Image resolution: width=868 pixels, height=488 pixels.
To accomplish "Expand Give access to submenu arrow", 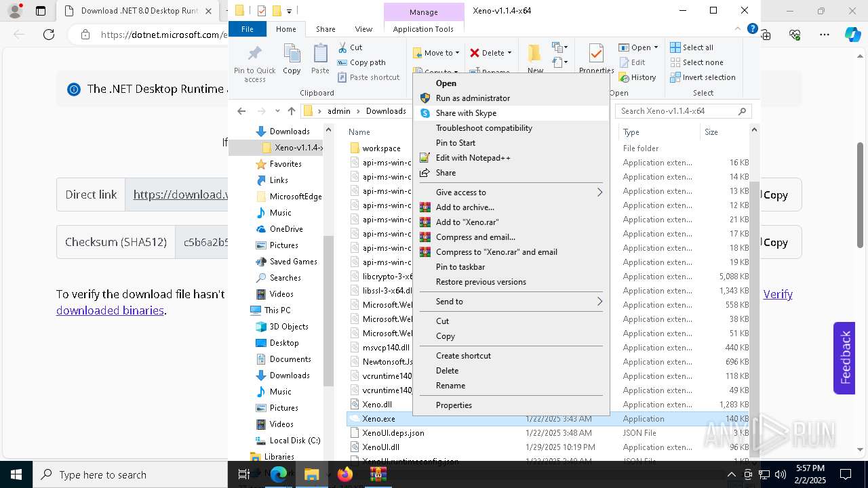I will click(599, 192).
